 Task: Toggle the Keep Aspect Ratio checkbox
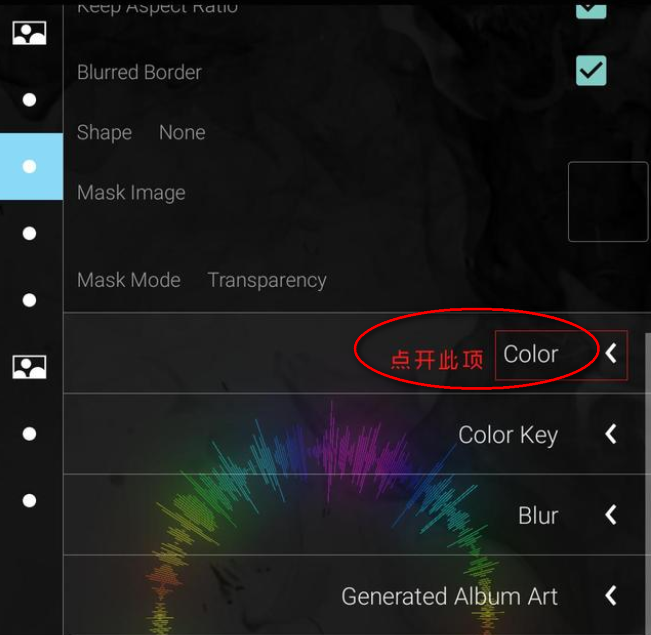[591, 8]
